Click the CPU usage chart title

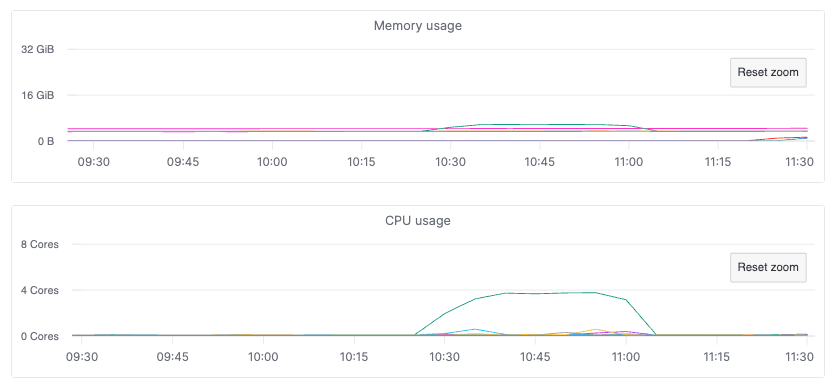[417, 220]
